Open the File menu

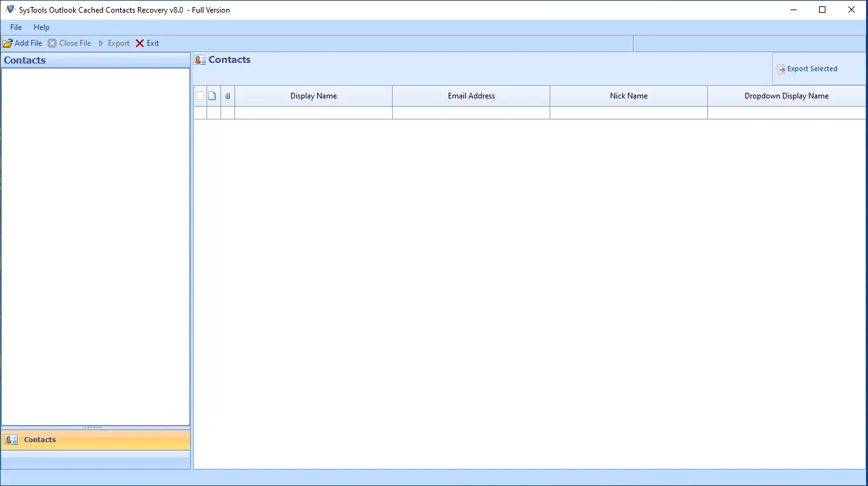(16, 27)
